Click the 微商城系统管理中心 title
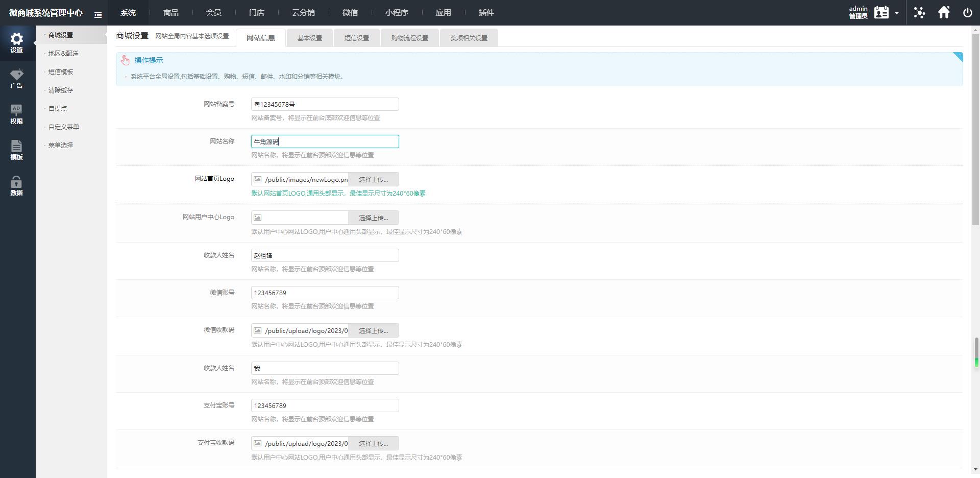Screen dimensions: 980x478 (46, 13)
